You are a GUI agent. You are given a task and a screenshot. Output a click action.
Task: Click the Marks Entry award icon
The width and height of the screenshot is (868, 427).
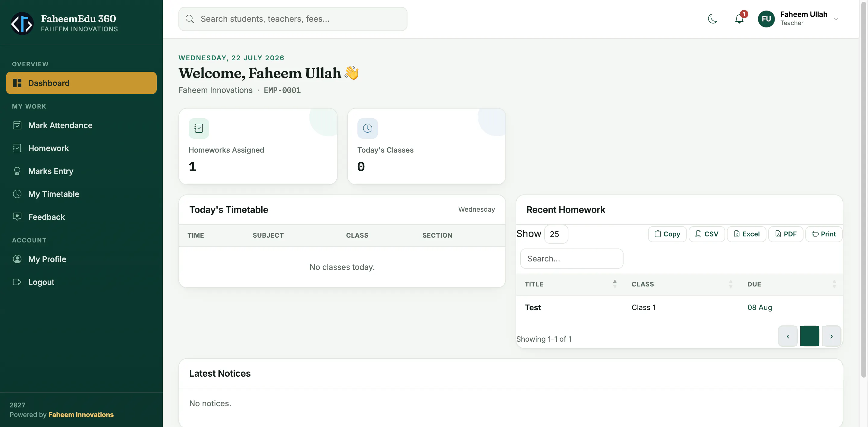17,171
